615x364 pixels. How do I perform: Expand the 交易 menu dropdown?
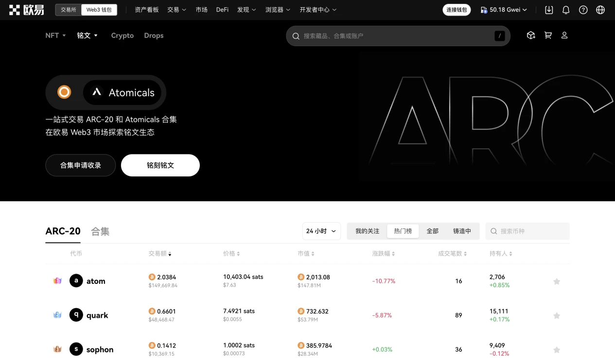point(177,10)
